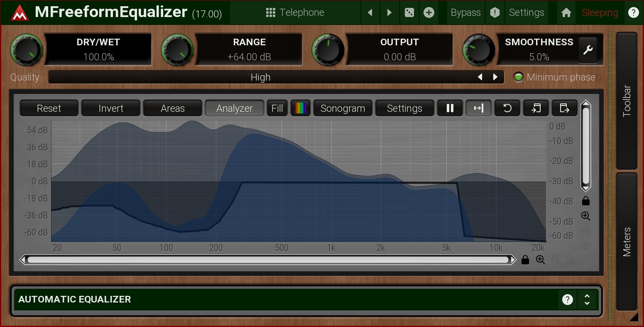Open help for Automatic Equalizer
Image resolution: width=644 pixels, height=327 pixels.
(568, 299)
